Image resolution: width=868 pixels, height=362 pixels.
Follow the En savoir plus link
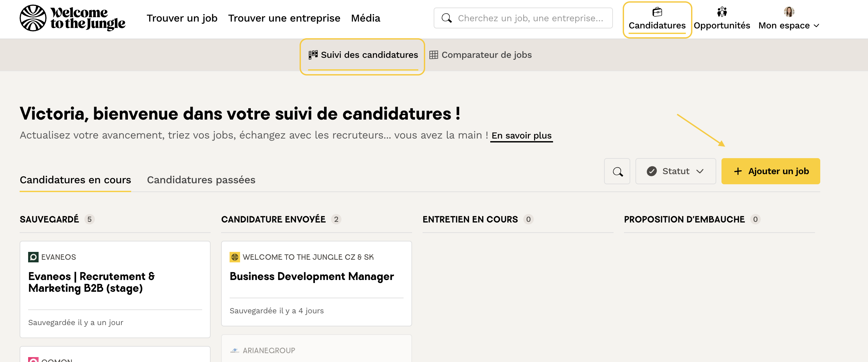coord(521,135)
